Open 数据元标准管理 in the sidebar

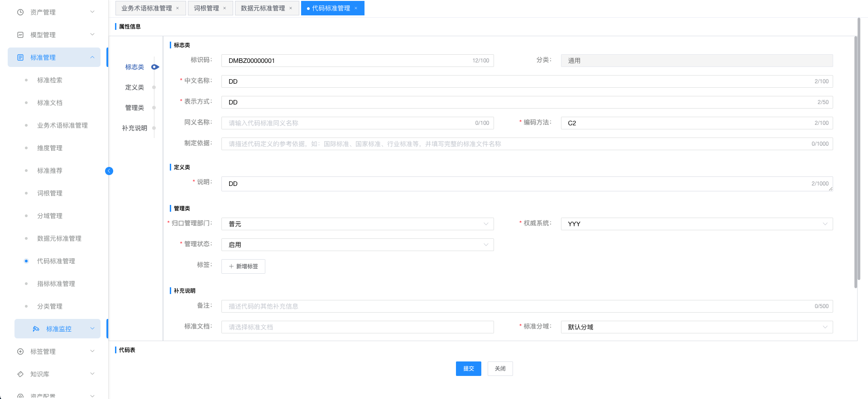coord(59,238)
